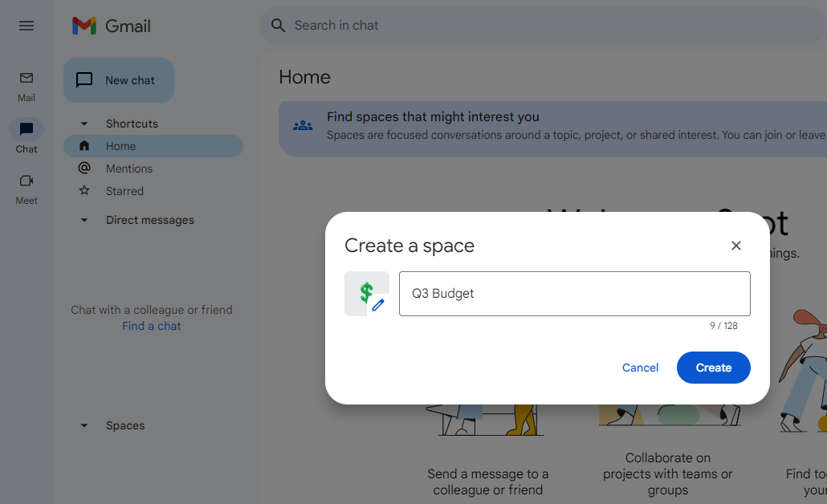
Task: Expand the Spaces section
Action: [x=84, y=425]
